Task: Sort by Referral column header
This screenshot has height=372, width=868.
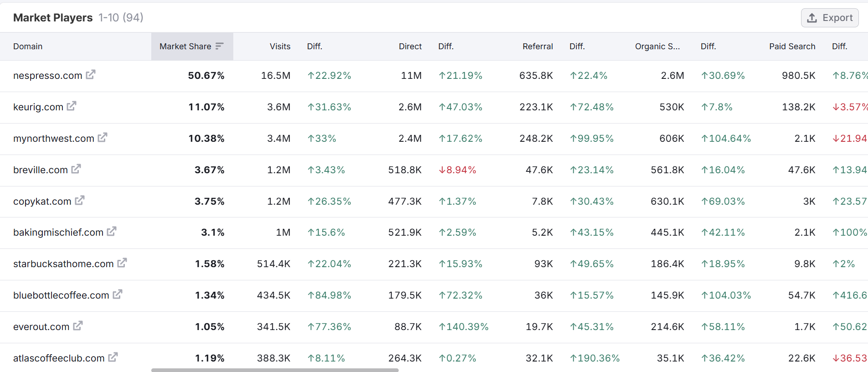Action: point(538,46)
